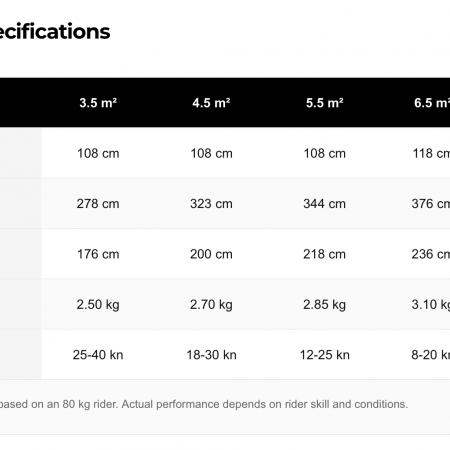Click the 80 kg rider footnote text
The image size is (450, 450).
click(204, 404)
